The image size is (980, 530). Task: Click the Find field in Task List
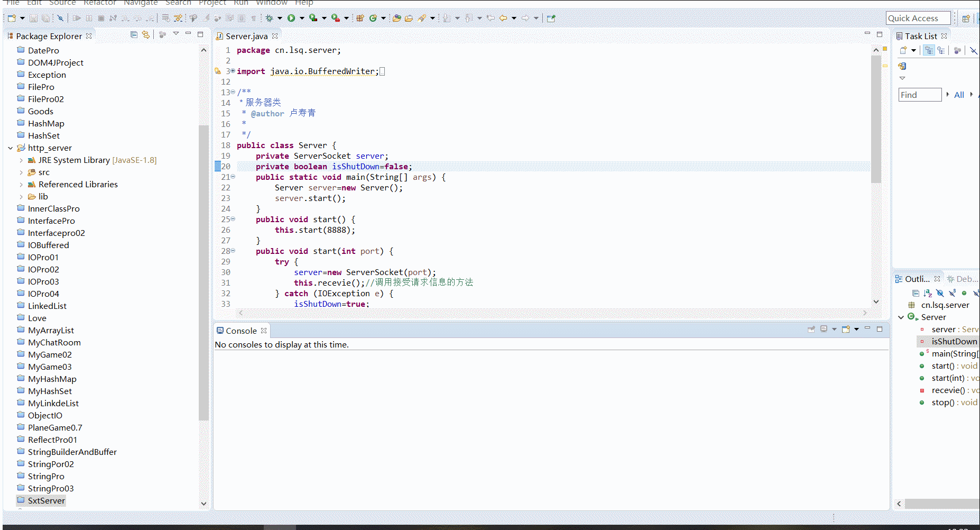tap(920, 95)
